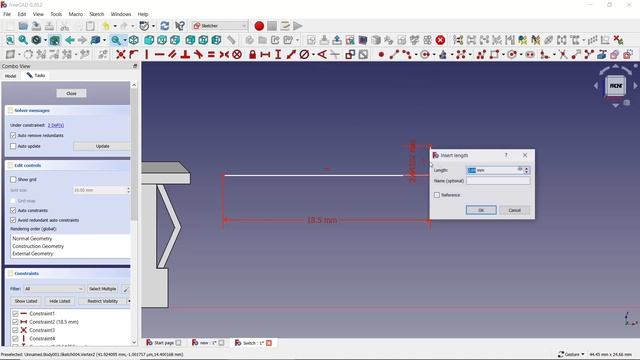Click the green back arrow navigation icon
This screenshot has height=360, width=640.
click(x=69, y=40)
